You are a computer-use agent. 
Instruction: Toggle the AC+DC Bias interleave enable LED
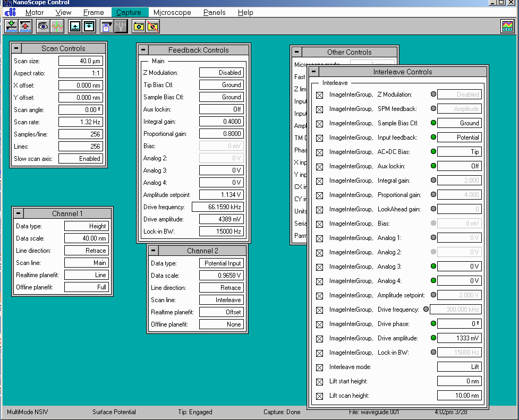click(x=433, y=151)
